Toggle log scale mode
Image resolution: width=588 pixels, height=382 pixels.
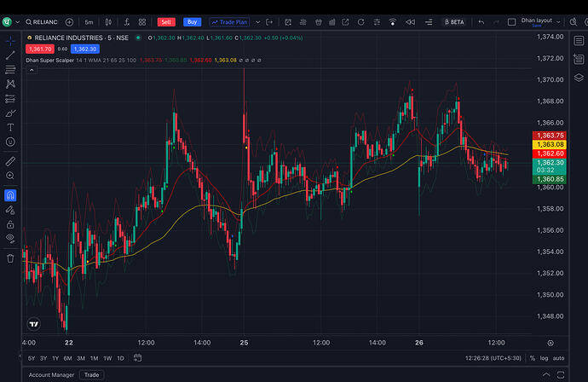point(544,358)
